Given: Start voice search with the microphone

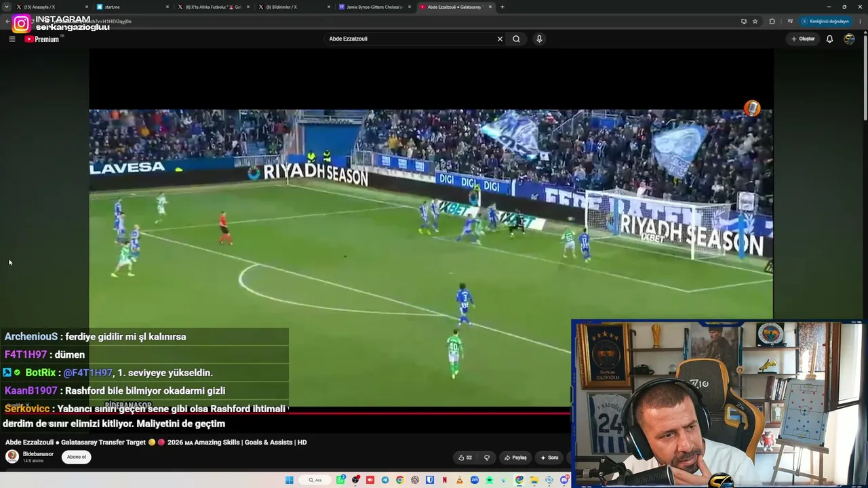Looking at the screenshot, I should [539, 39].
